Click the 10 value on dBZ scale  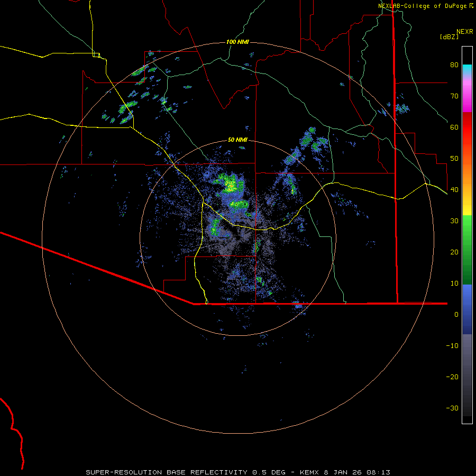[454, 283]
